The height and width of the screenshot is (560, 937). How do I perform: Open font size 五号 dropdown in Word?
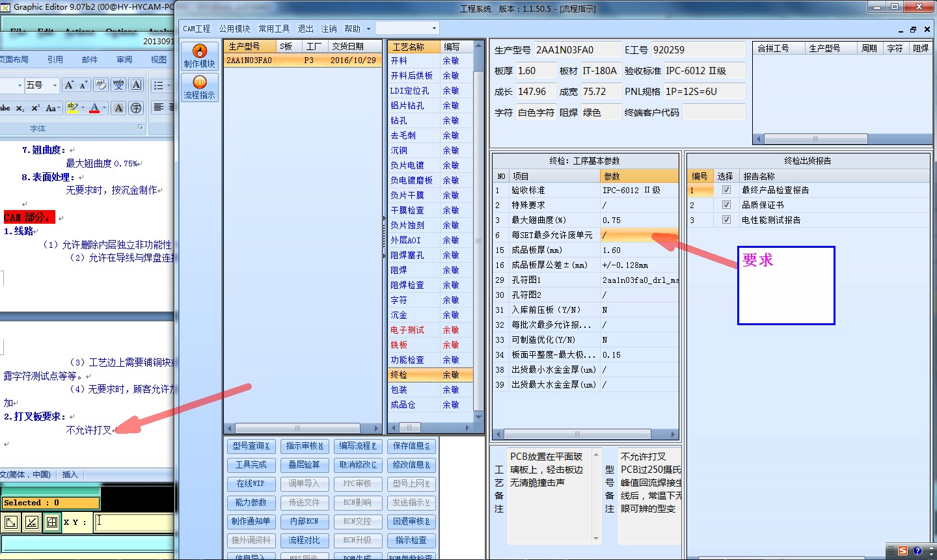(x=55, y=85)
